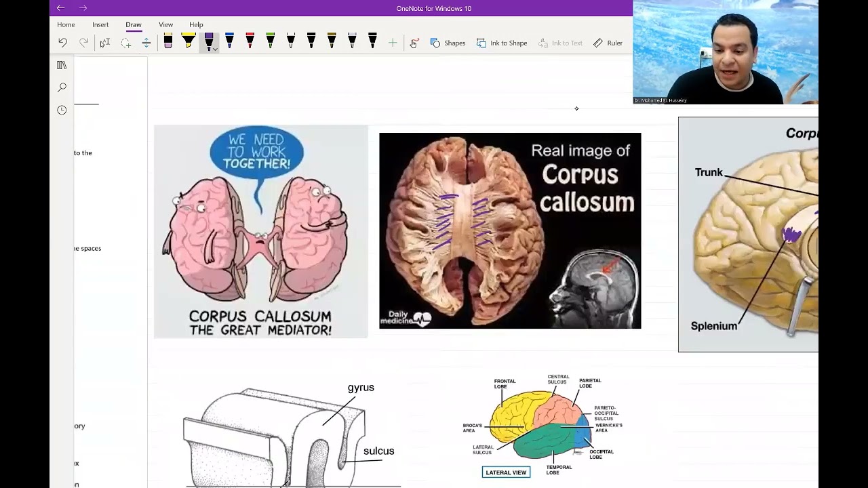This screenshot has height=488, width=868.
Task: Click the Shapes button
Action: 448,43
